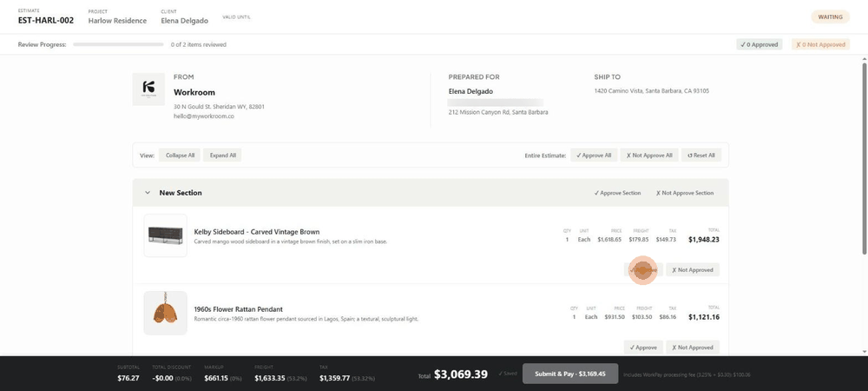Viewport: 868px width, 391px height.
Task: Click Submit & Pay - $3,169.45 button
Action: click(570, 374)
